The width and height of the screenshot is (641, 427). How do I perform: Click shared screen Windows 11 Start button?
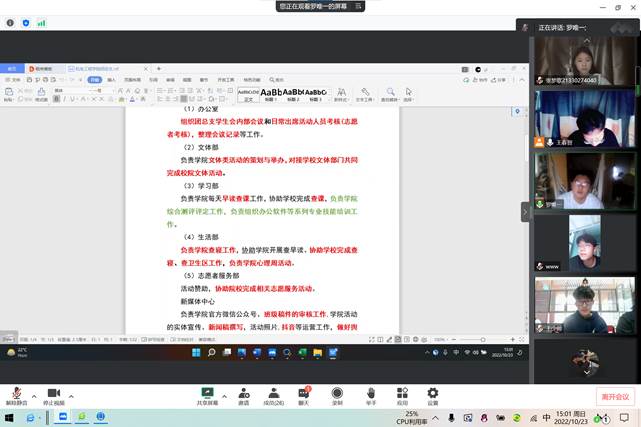[x=196, y=352]
